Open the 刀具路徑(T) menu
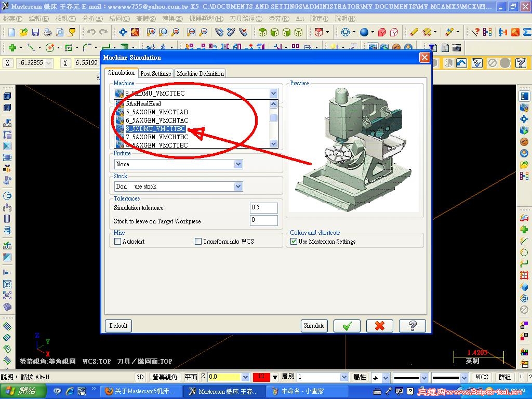 (x=246, y=19)
